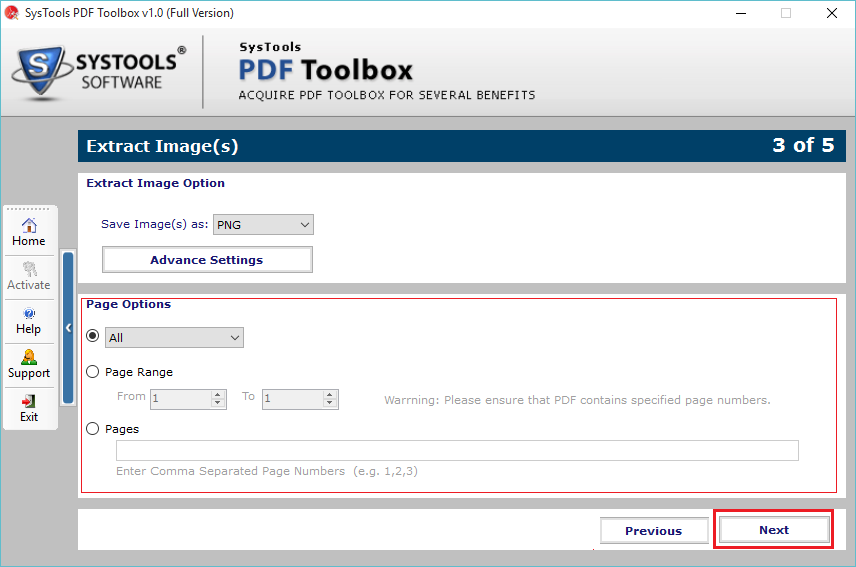Click the 'Extract Image Option' heading
The height and width of the screenshot is (567, 856).
pyautogui.click(x=156, y=183)
